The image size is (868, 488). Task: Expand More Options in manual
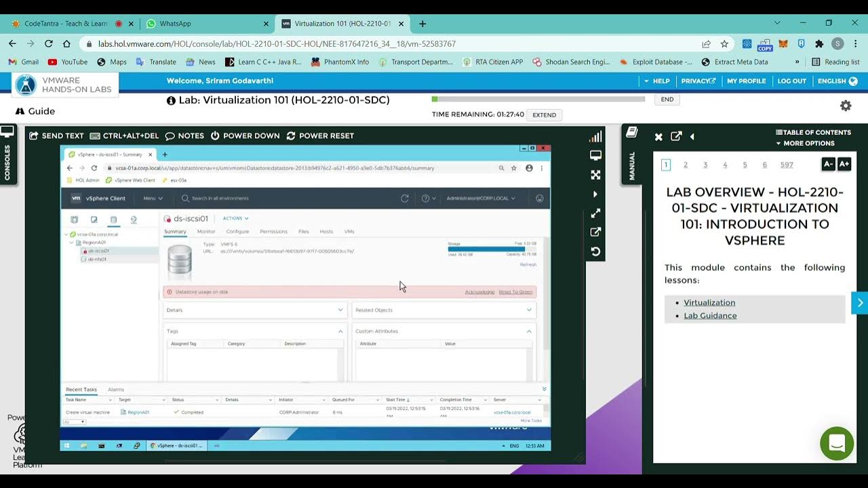pos(805,143)
